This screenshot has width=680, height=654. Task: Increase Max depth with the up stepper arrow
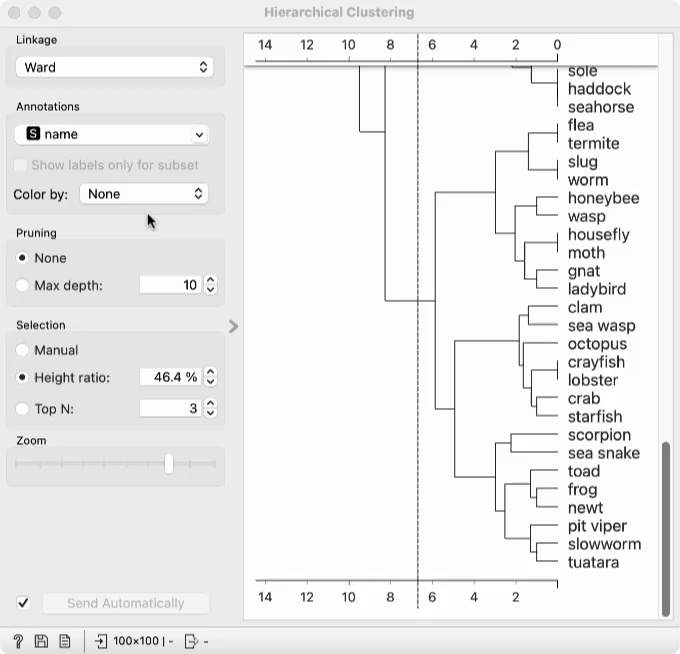pos(210,280)
